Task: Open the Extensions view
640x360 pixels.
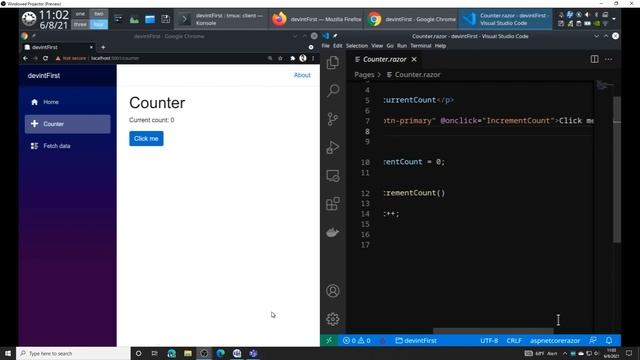Action: [x=333, y=204]
